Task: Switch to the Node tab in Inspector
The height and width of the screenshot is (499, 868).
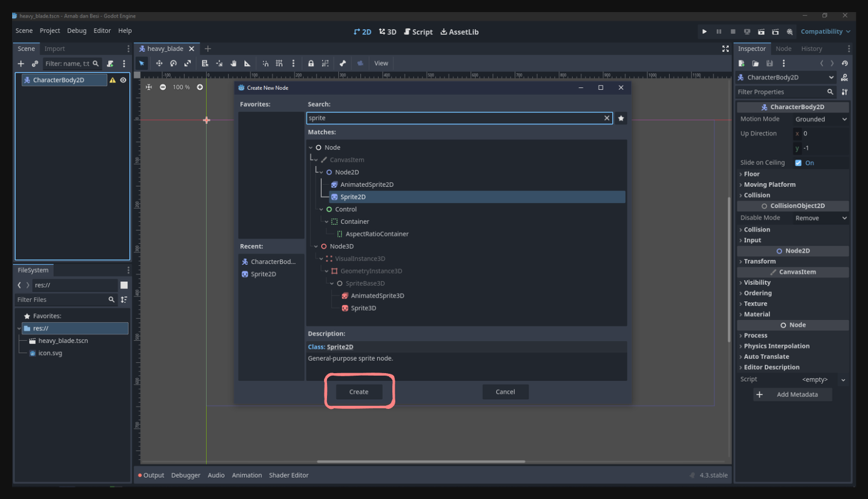Action: click(783, 48)
